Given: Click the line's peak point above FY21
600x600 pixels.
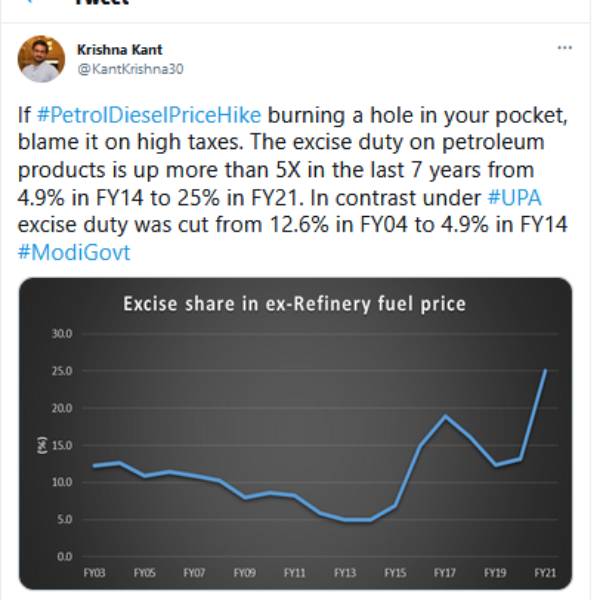Looking at the screenshot, I should click(x=545, y=370).
